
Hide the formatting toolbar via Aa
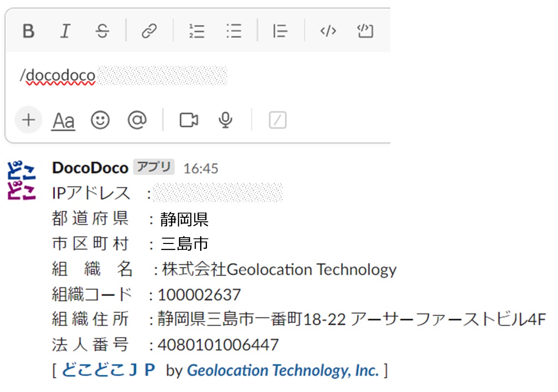coord(63,120)
